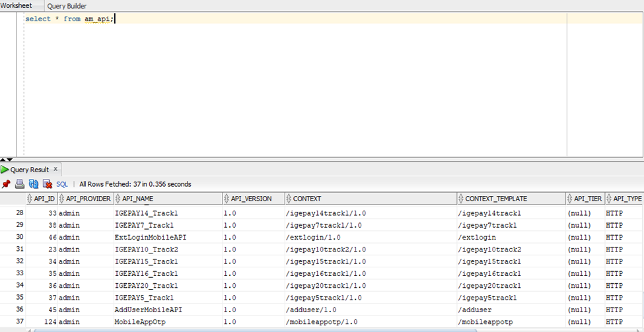Click the API_PROVIDER column header
The width and height of the screenshot is (644, 332).
tap(87, 199)
